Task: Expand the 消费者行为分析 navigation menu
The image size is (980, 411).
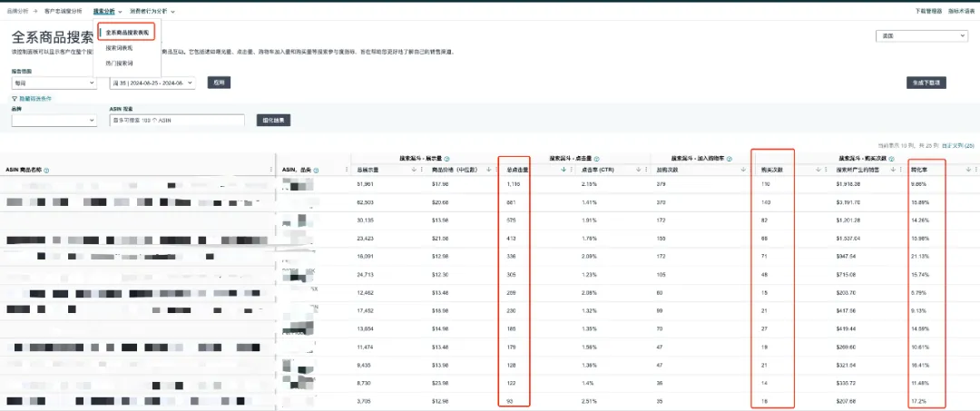Action: coord(152,11)
